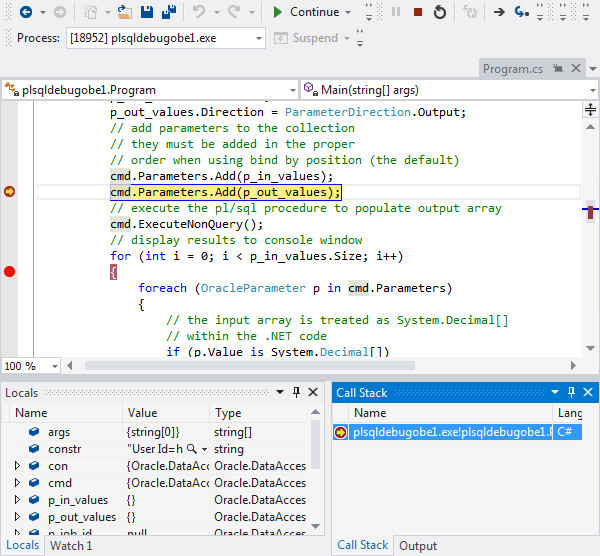Click the magnifier visualizer icon for constr

[x=192, y=449]
